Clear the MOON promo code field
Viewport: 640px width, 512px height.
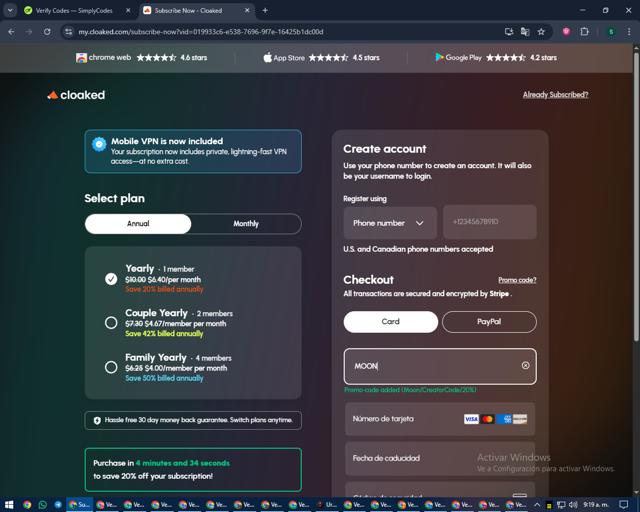(x=525, y=365)
